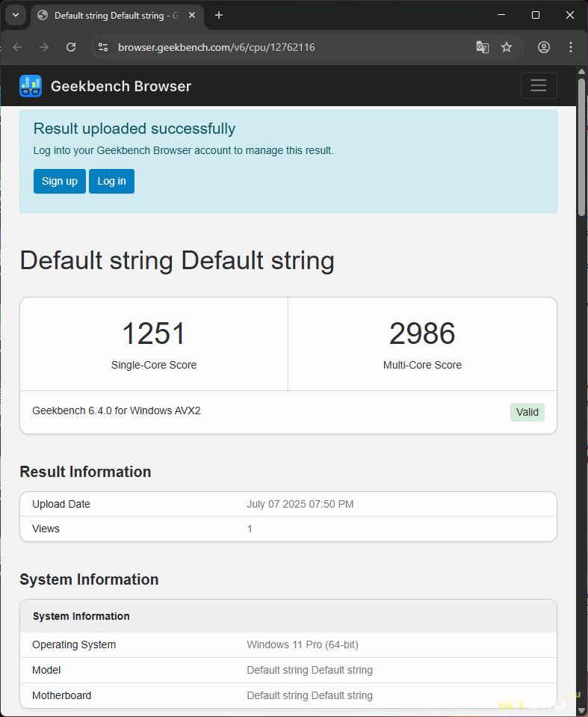
Task: Open site information icon in address bar
Action: (103, 47)
